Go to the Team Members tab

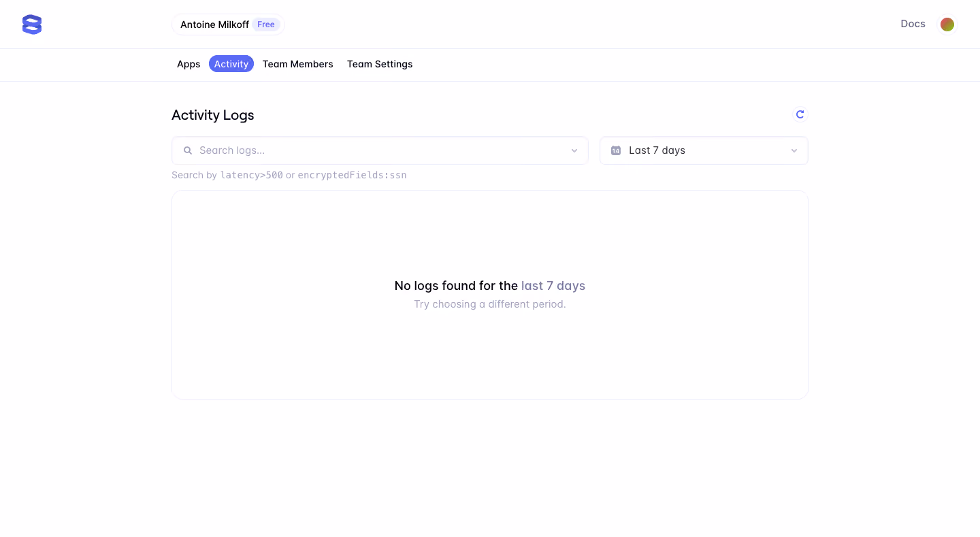(298, 64)
